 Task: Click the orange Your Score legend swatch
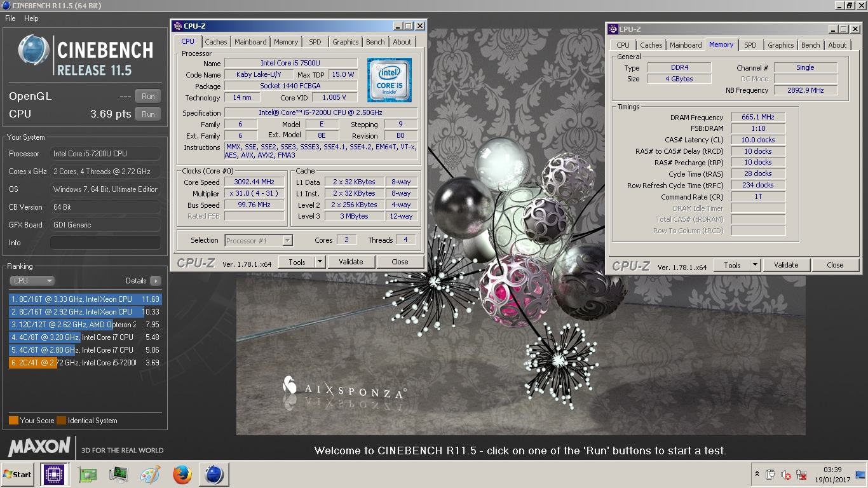pos(13,421)
